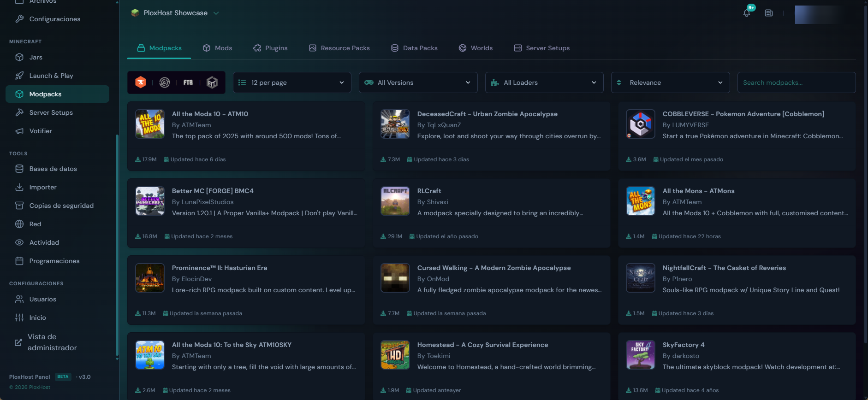Open the news feed icon

coord(769,13)
